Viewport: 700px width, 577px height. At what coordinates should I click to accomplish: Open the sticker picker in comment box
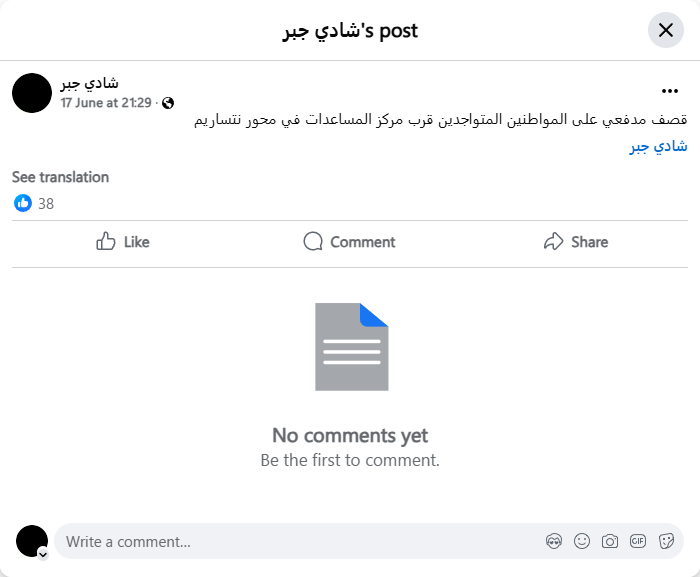666,541
